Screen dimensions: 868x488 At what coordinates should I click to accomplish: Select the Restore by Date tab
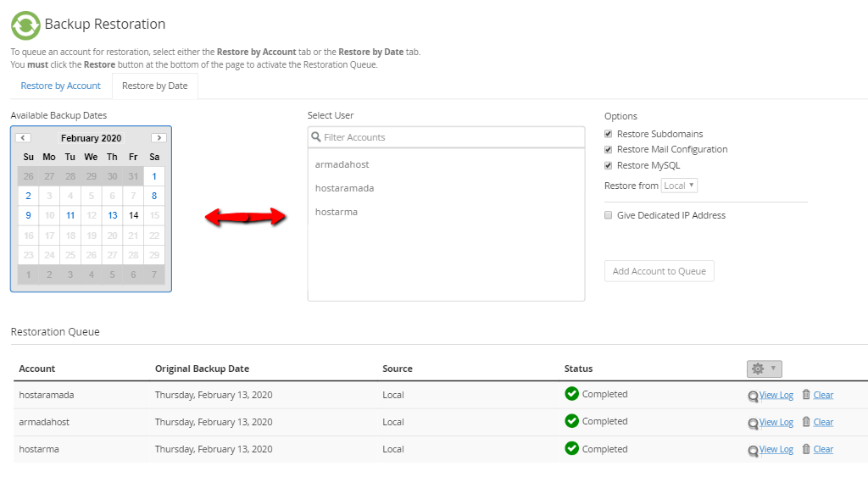tap(155, 86)
